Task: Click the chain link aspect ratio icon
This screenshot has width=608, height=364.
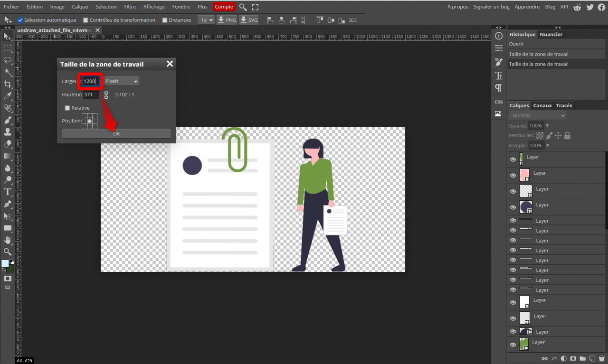Action: click(106, 95)
